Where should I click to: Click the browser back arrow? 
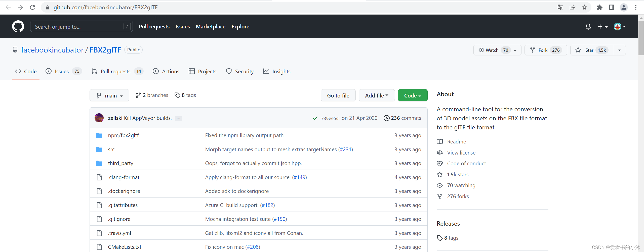click(8, 7)
